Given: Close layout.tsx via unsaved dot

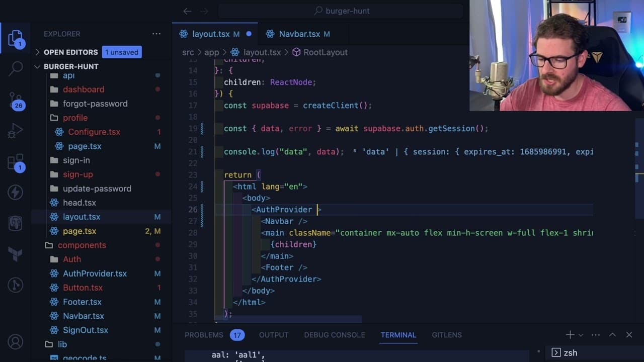Looking at the screenshot, I should pos(249,34).
